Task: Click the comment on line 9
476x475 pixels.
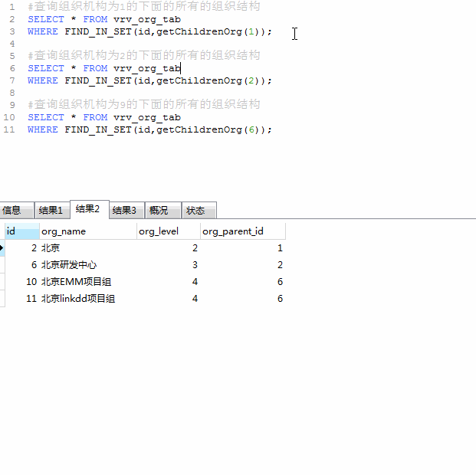Action: pos(144,104)
